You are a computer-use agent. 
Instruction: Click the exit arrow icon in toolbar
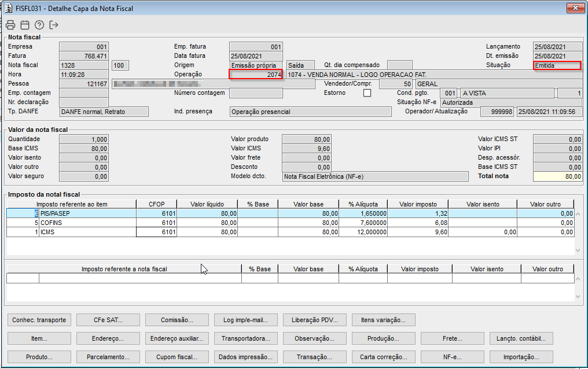click(54, 25)
